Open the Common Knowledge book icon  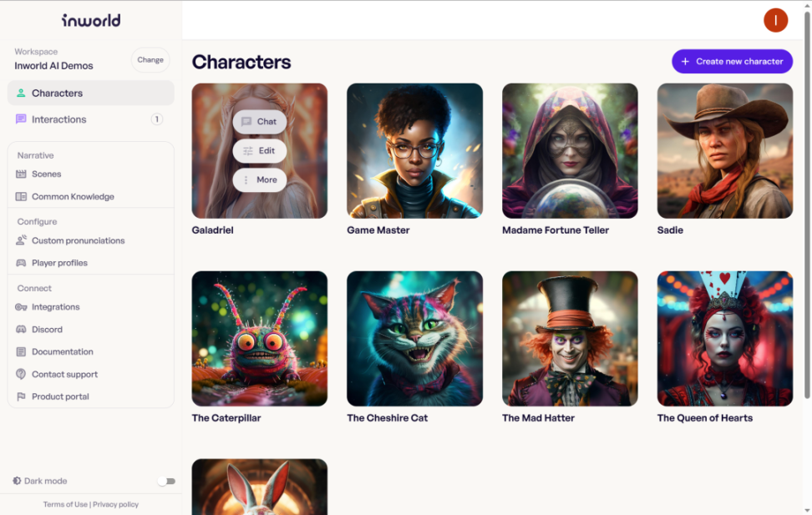point(21,197)
